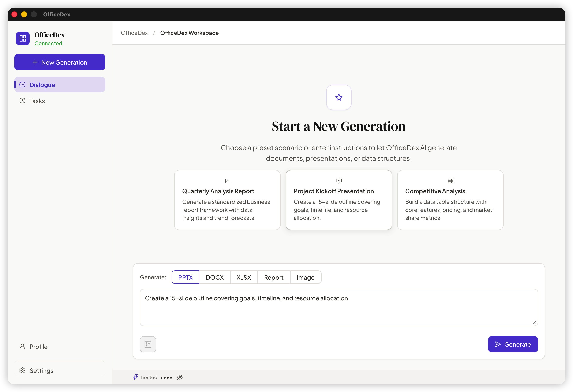573x392 pixels.
Task: Open the Profile page
Action: (60, 346)
